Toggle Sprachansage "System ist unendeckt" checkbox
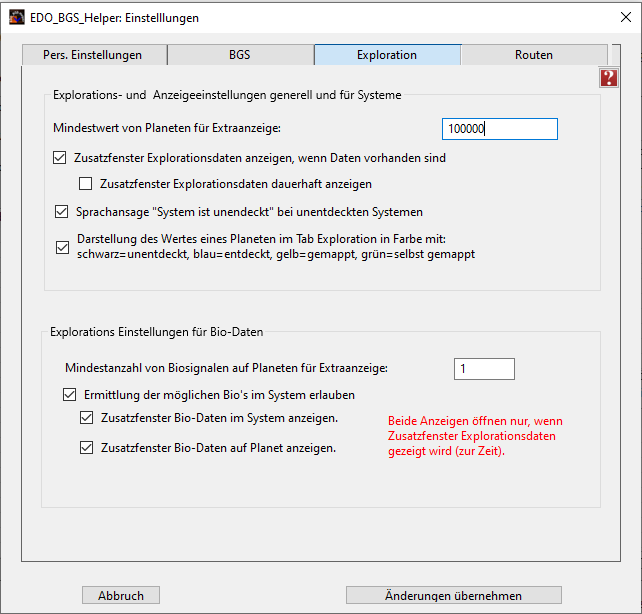This screenshot has height=614, width=642. coord(62,211)
